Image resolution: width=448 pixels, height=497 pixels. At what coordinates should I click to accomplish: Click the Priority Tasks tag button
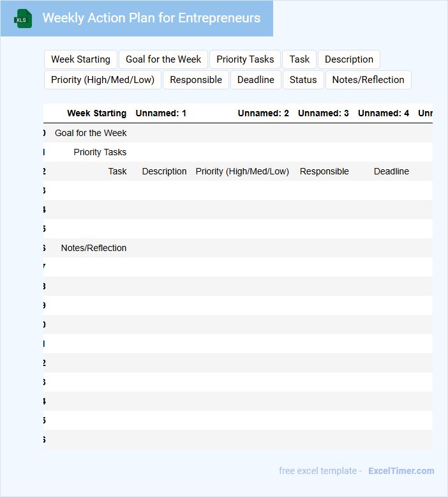(x=245, y=59)
